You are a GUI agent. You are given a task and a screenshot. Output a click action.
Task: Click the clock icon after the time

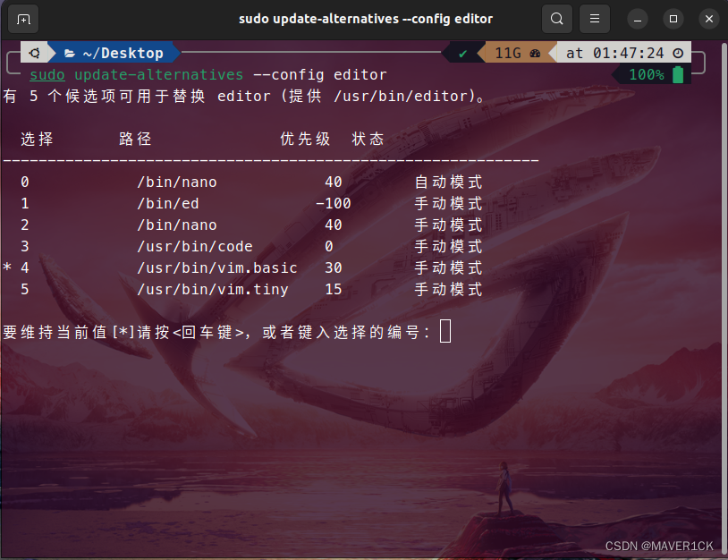[678, 53]
